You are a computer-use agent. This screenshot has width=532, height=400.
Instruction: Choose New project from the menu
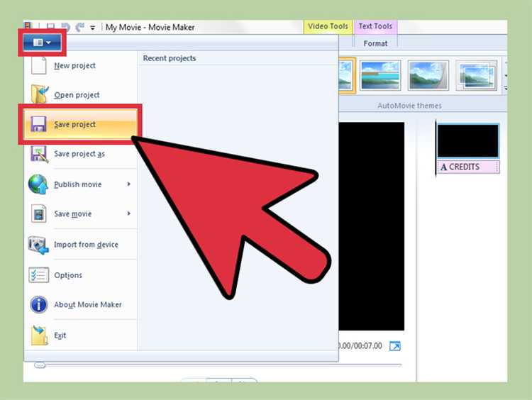tap(80, 65)
